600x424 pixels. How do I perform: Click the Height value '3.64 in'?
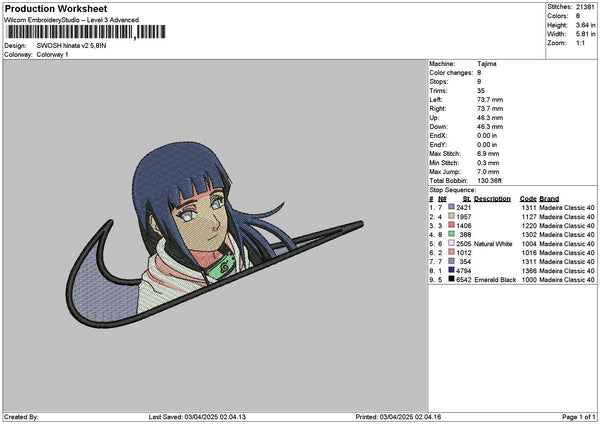[x=585, y=25]
